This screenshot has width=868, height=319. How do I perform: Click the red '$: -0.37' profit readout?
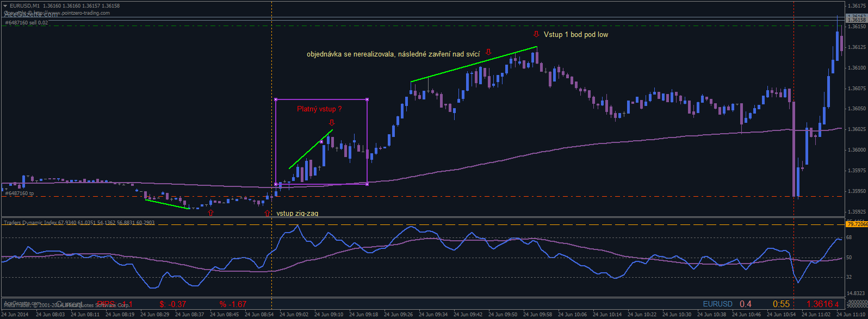[x=173, y=304]
